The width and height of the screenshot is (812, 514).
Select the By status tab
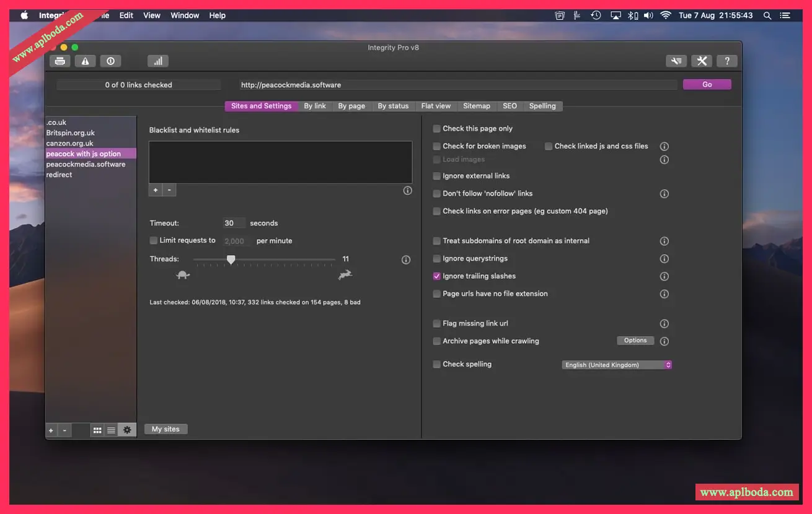pos(393,106)
